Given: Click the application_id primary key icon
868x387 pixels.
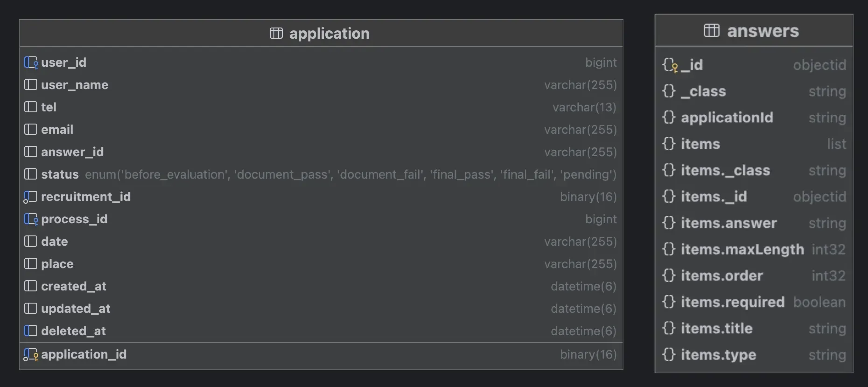Looking at the screenshot, I should click(x=31, y=354).
